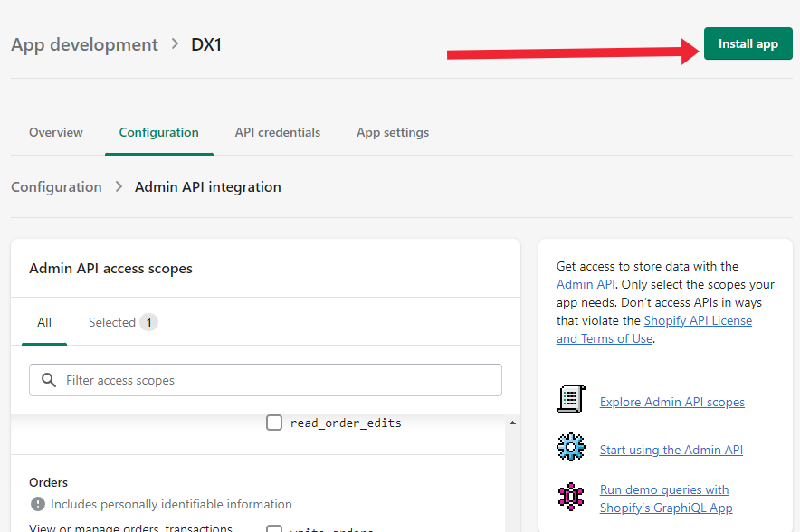Open the Overview tab
Viewport: 800px width, 532px height.
(55, 133)
